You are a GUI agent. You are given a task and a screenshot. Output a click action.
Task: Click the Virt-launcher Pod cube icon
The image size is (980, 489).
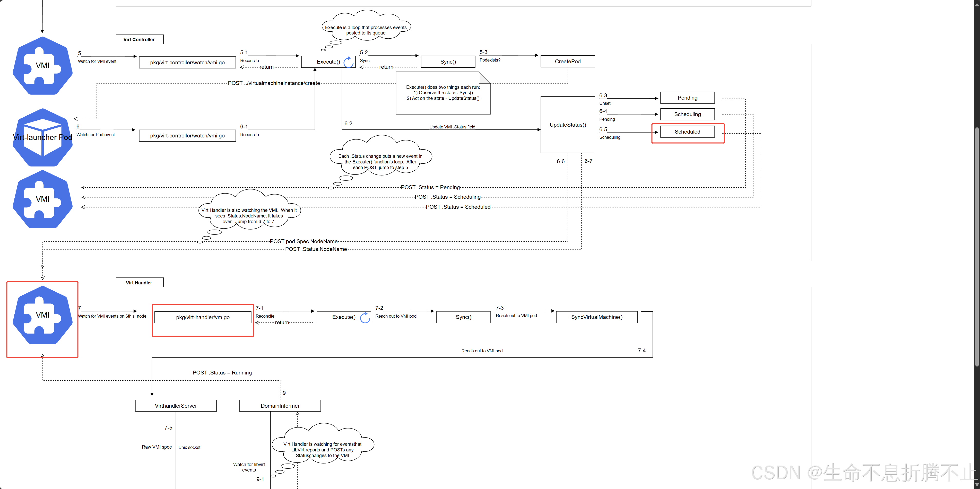[42, 138]
